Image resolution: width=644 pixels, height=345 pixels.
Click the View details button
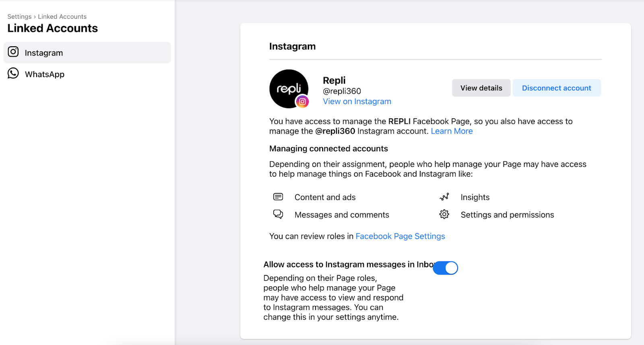tap(481, 88)
